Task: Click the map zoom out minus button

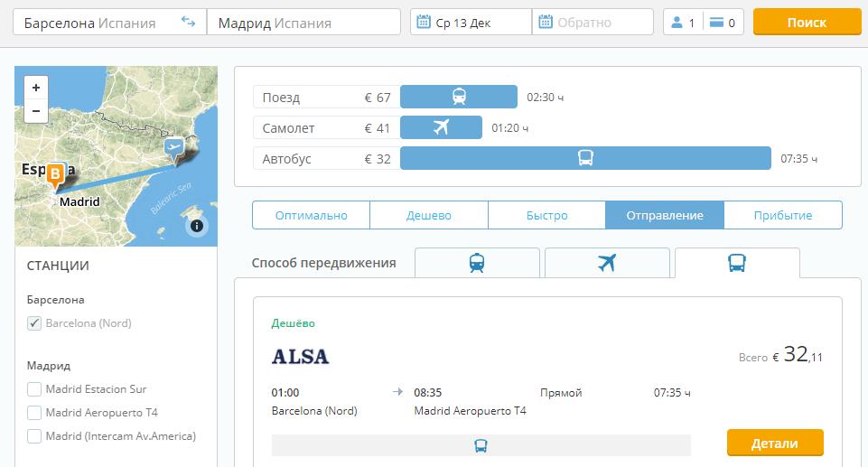Action: click(x=36, y=111)
